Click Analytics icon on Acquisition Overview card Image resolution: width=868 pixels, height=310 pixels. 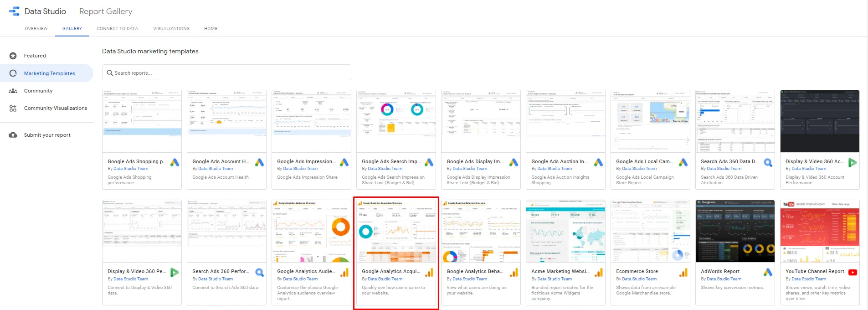[429, 273]
